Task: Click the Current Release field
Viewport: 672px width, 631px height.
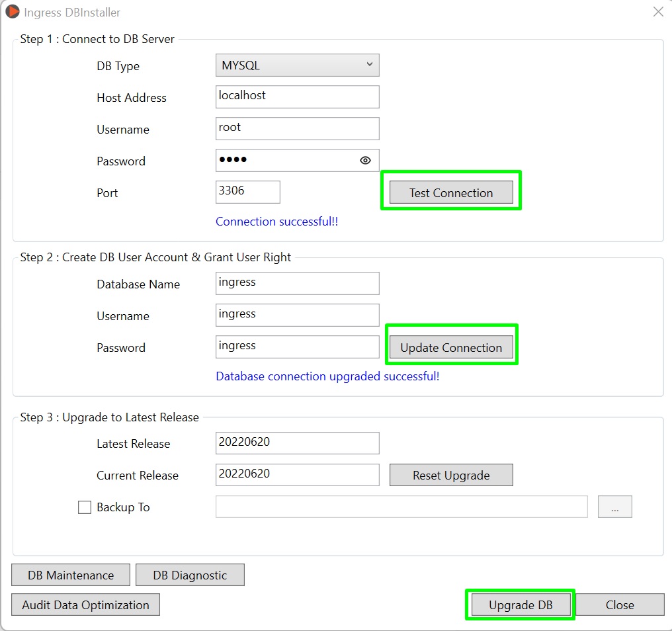Action: pyautogui.click(x=298, y=475)
